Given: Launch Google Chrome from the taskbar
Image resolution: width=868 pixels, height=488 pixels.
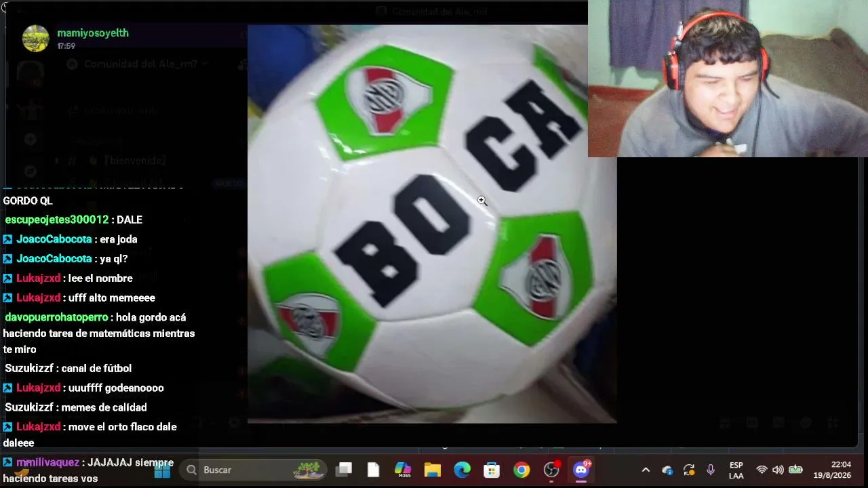Looking at the screenshot, I should [x=521, y=470].
